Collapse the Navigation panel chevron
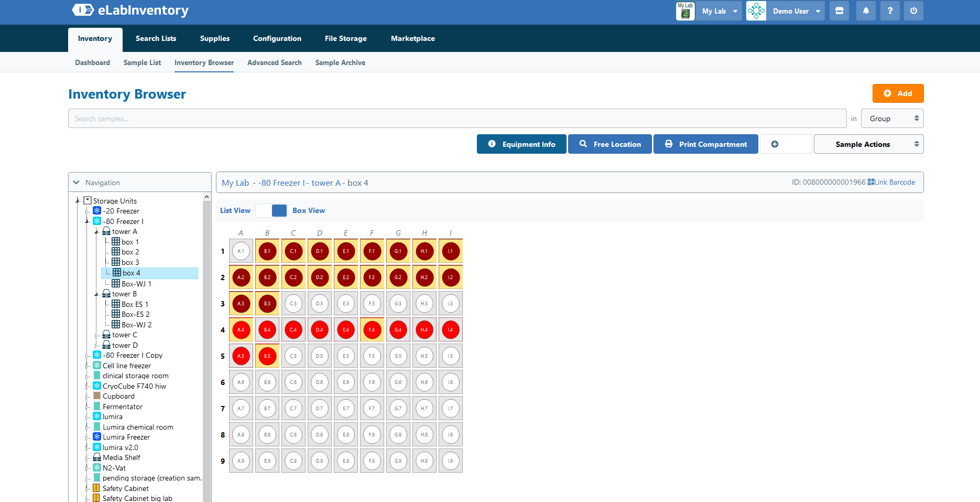 pos(77,183)
